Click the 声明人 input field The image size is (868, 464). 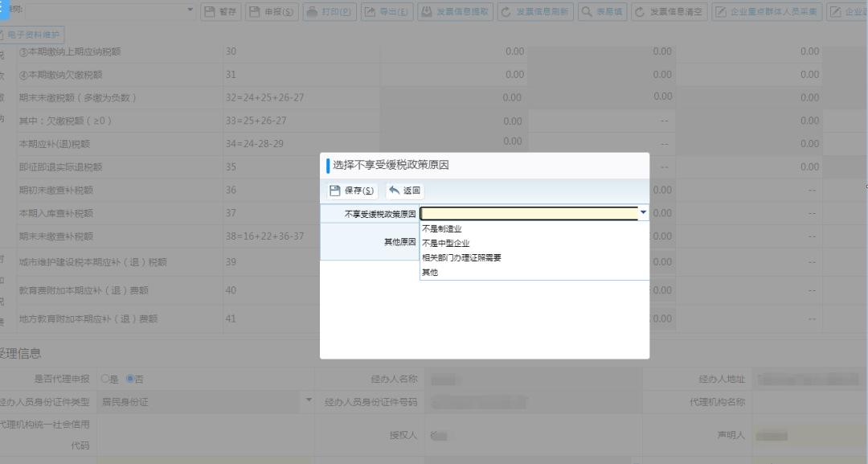[809, 435]
